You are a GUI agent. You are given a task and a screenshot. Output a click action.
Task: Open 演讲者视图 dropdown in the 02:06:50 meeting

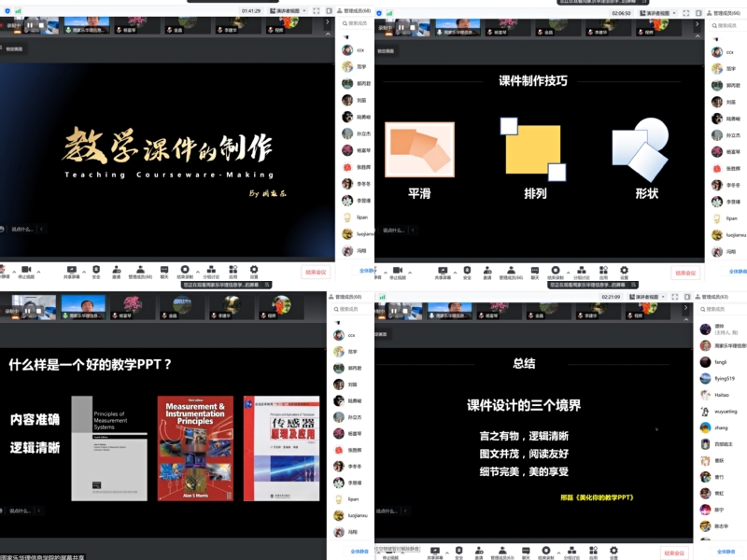click(658, 13)
